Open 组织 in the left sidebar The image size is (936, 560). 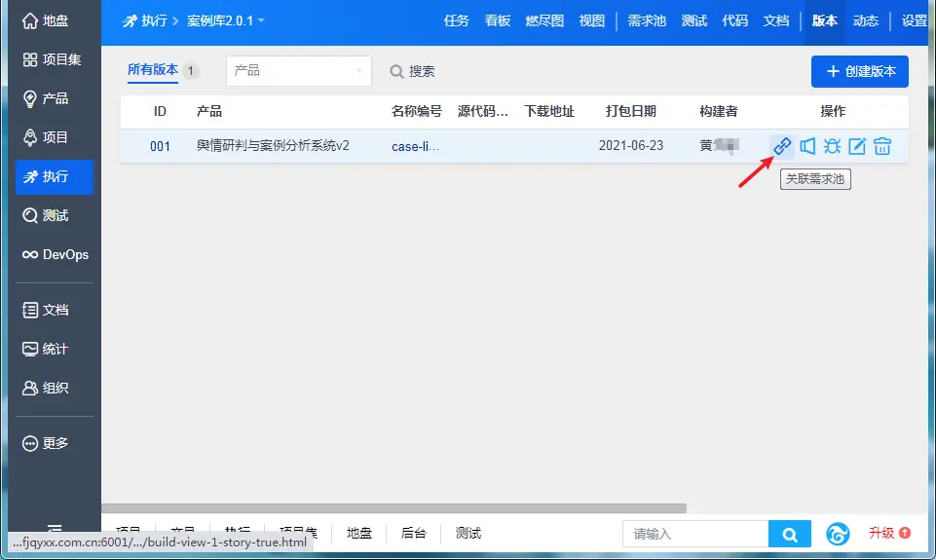pyautogui.click(x=55, y=388)
